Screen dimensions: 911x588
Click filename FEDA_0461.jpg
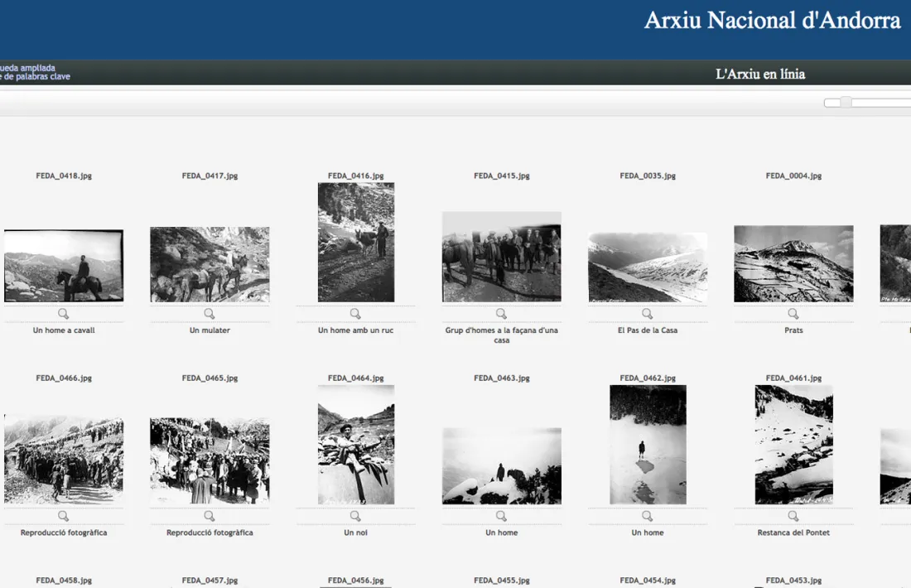click(x=793, y=378)
